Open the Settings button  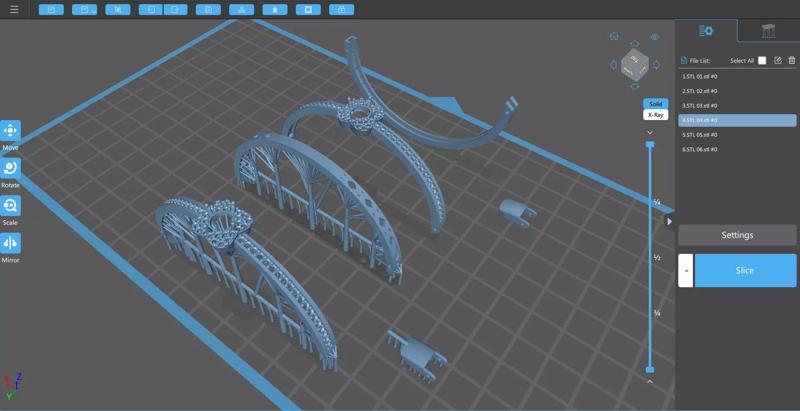[737, 235]
